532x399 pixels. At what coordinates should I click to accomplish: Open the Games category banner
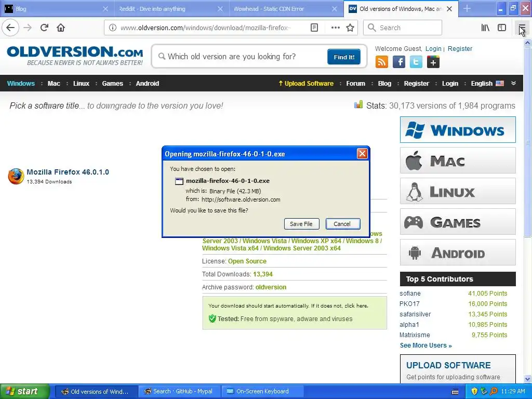point(458,222)
